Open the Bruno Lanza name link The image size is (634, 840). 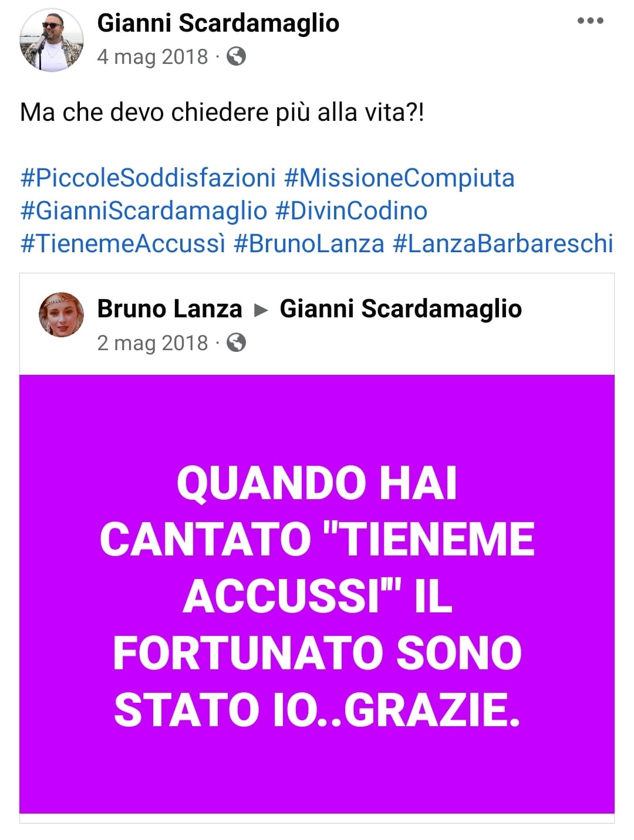click(170, 309)
